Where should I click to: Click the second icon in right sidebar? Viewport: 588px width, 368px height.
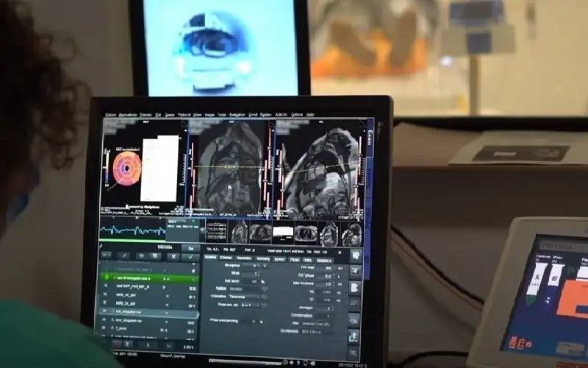point(354,271)
